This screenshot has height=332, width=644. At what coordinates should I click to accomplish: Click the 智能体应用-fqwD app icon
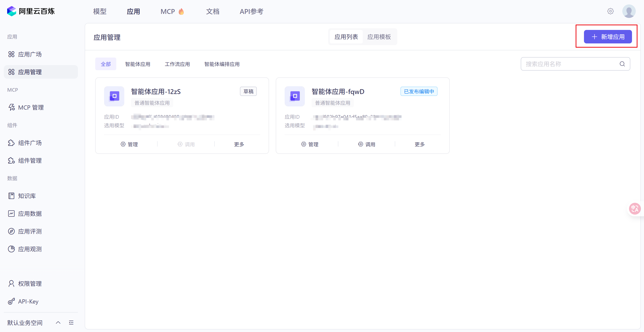coord(295,96)
